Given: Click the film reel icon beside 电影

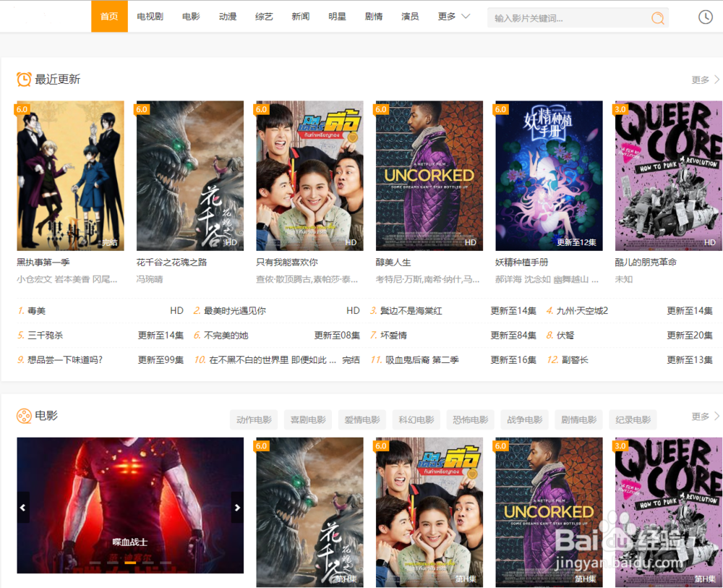Looking at the screenshot, I should 24,416.
